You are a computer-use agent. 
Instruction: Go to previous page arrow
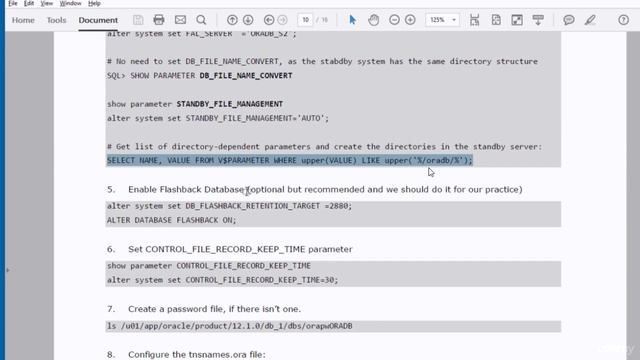pos(232,20)
